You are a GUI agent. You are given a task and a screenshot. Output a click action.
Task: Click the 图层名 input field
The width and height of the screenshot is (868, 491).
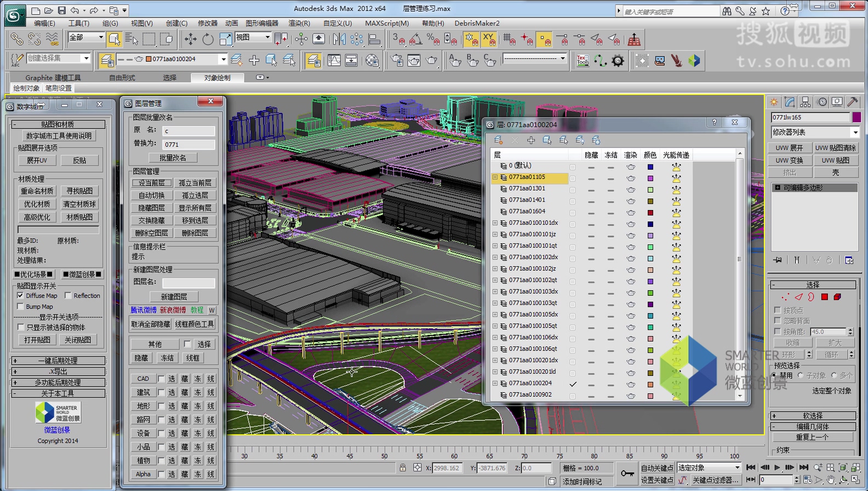(189, 283)
